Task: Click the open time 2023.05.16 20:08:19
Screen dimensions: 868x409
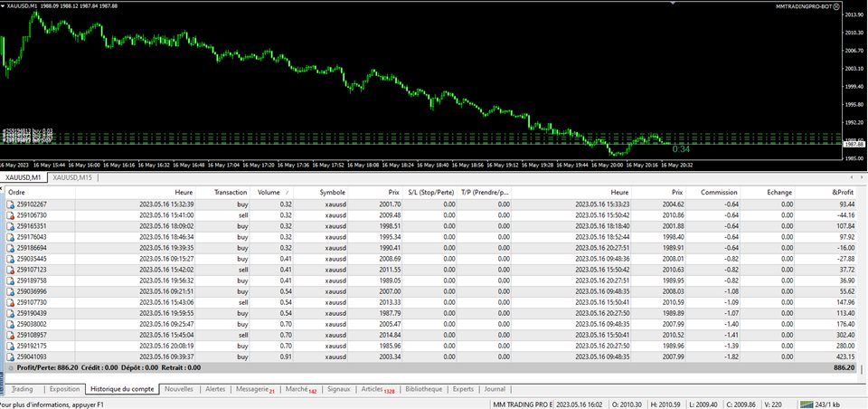Action: 166,346
